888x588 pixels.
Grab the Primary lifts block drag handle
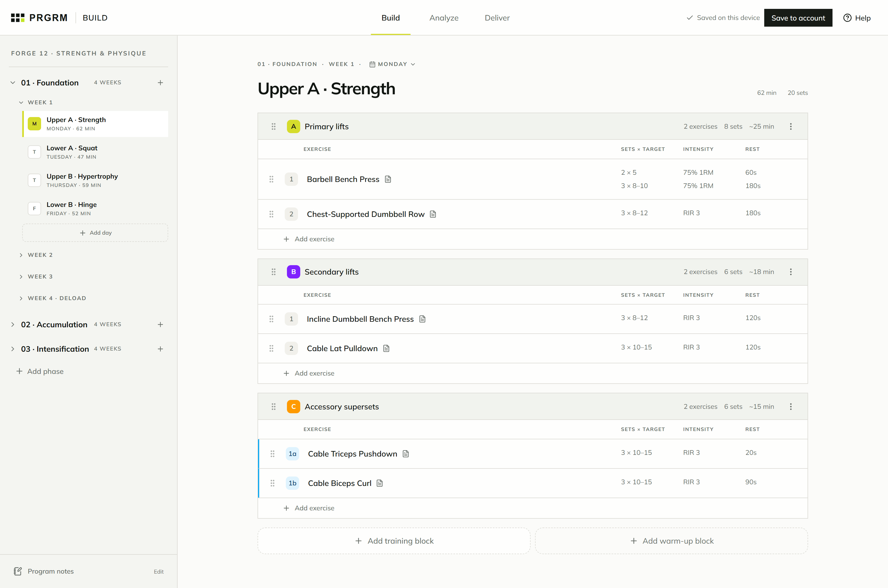(x=274, y=126)
